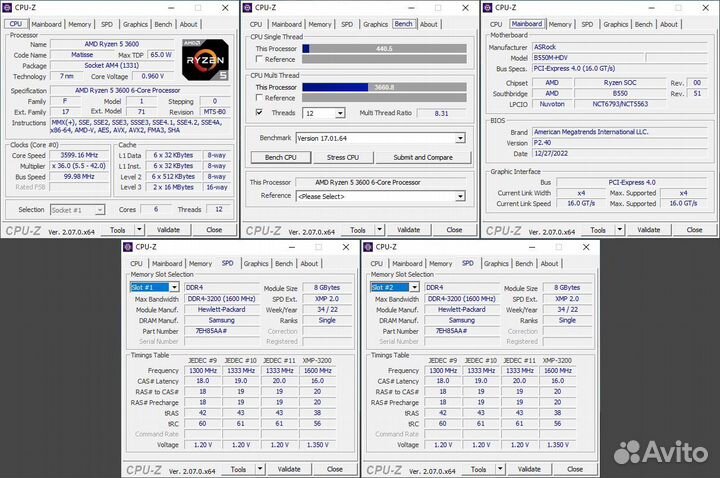Click the CPU-Z title icon in the Slot #2 SPD window
Screen dimensions: 720x478
(x=368, y=247)
